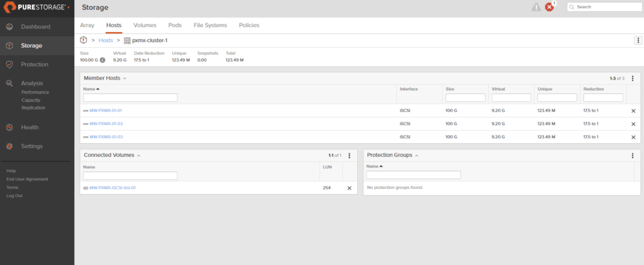Click host icon beside MW-PXMX-01-01
The height and width of the screenshot is (265, 644).
pyautogui.click(x=86, y=111)
